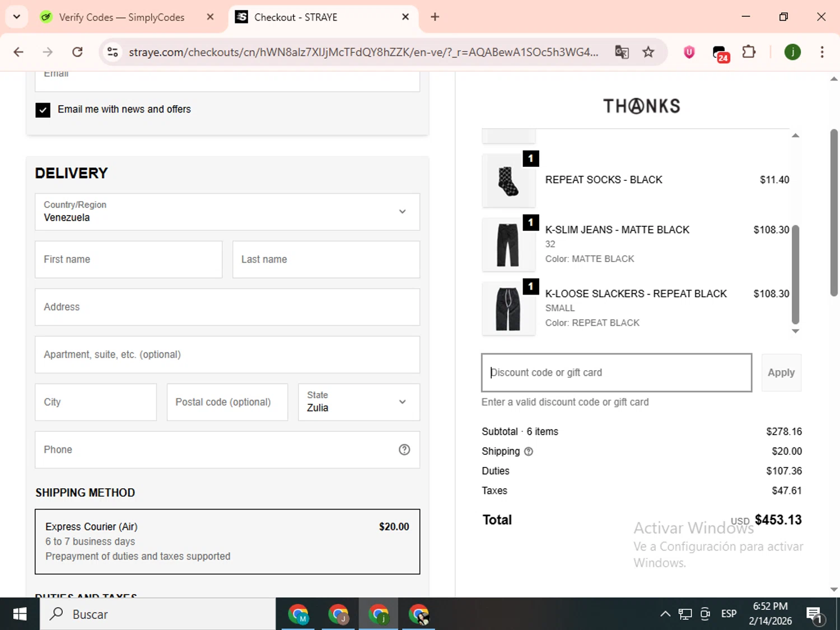Click the Phone help question icon
Image resolution: width=840 pixels, height=630 pixels.
click(404, 450)
